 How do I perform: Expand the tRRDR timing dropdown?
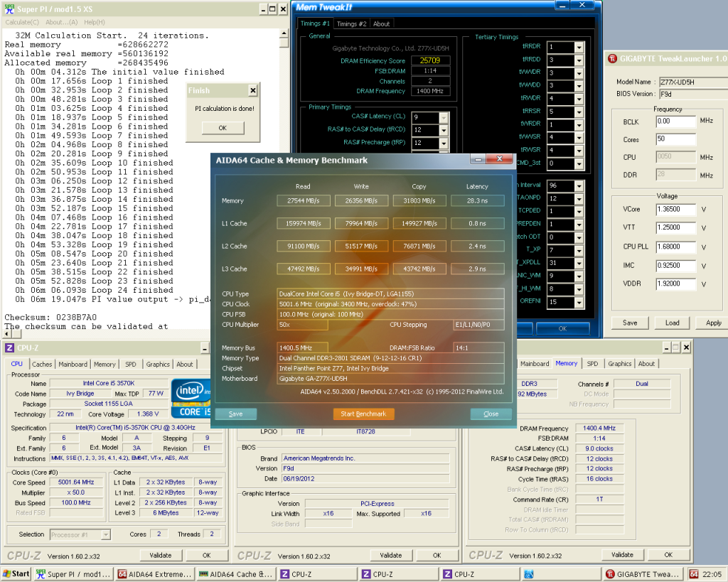[x=579, y=48]
